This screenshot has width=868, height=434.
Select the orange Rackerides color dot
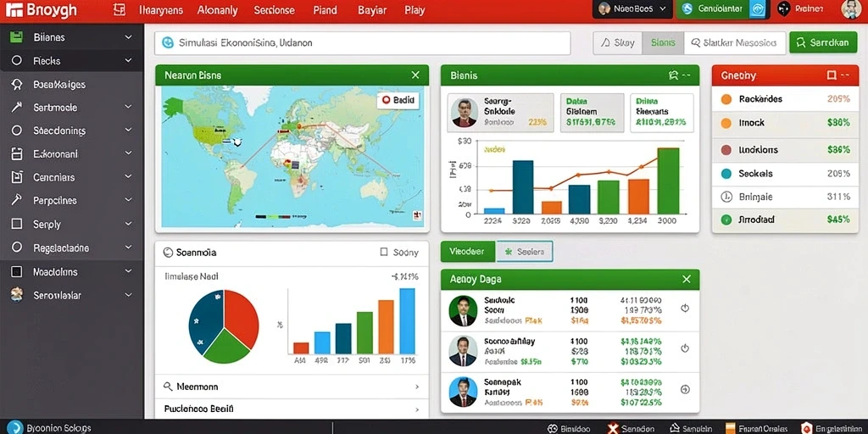pyautogui.click(x=726, y=100)
